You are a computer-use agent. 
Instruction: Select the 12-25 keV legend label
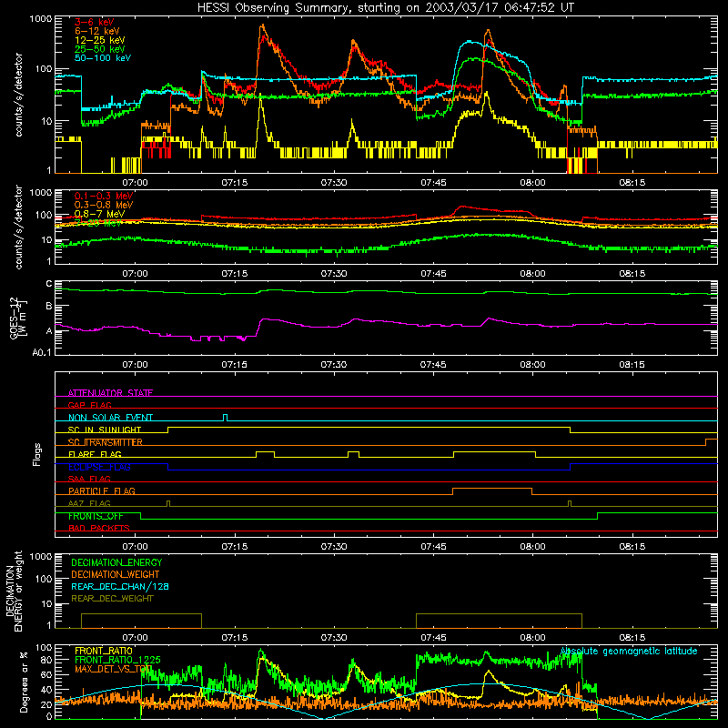click(x=99, y=40)
